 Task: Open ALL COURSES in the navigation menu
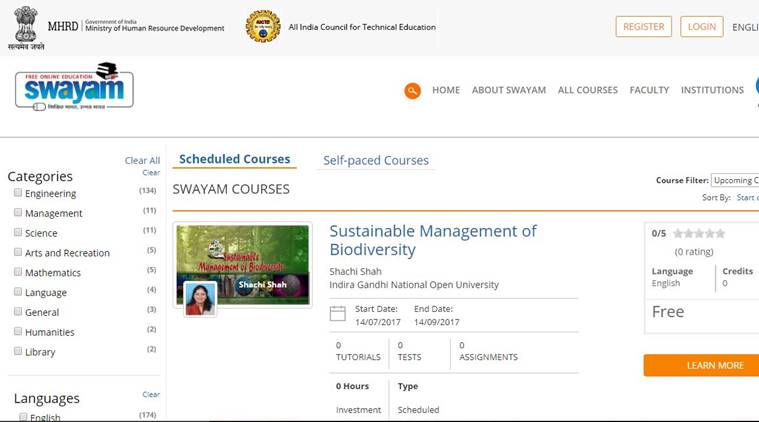[587, 90]
